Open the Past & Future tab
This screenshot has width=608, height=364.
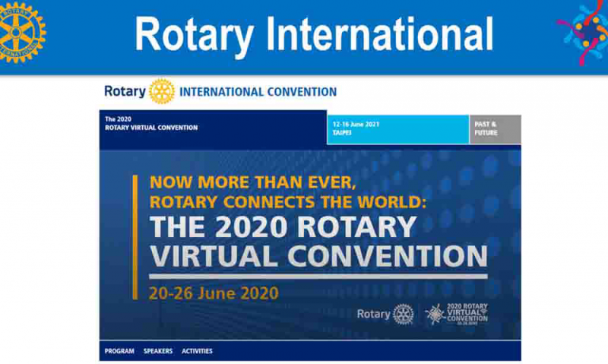(x=496, y=129)
